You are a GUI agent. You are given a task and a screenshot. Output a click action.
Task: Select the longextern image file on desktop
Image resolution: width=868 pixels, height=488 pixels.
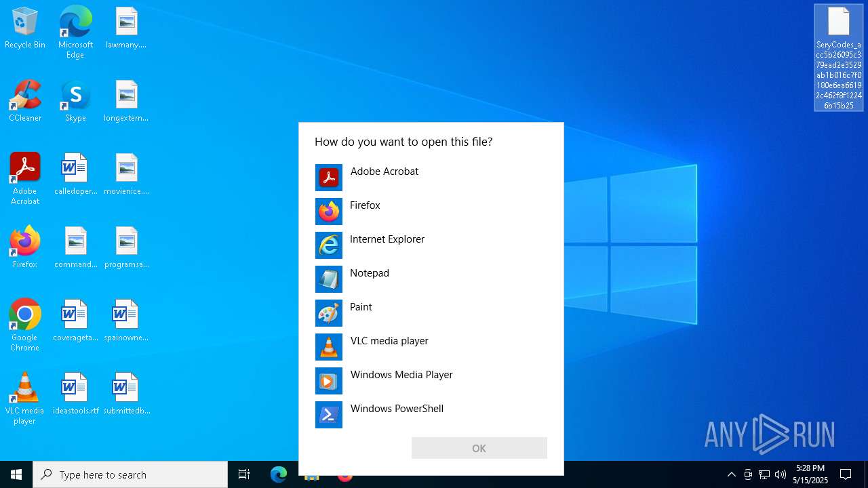(x=126, y=102)
